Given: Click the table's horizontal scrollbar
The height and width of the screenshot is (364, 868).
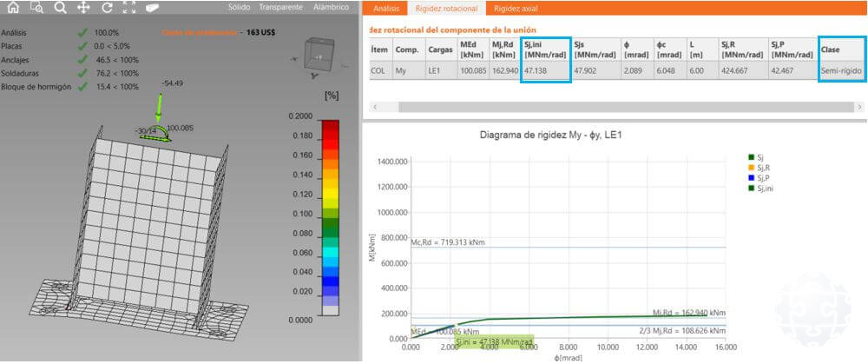Looking at the screenshot, I should [608, 106].
